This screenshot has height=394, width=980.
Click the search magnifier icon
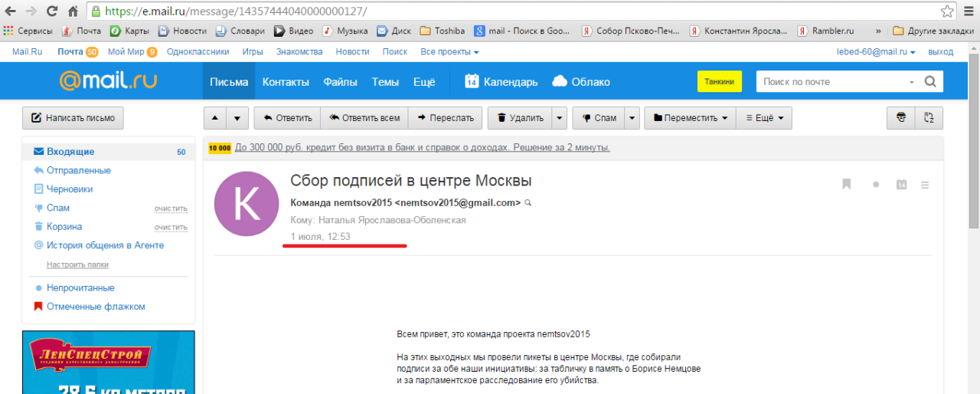click(930, 82)
